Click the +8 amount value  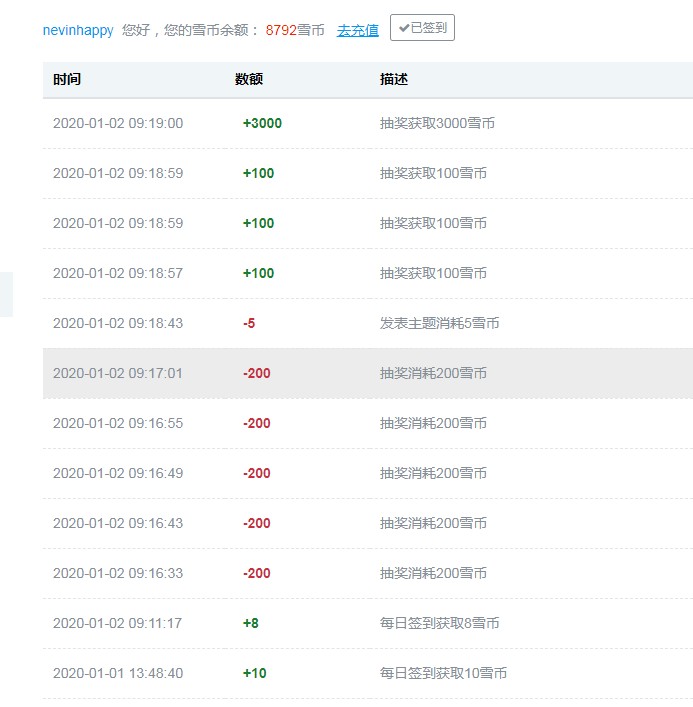[x=251, y=624]
